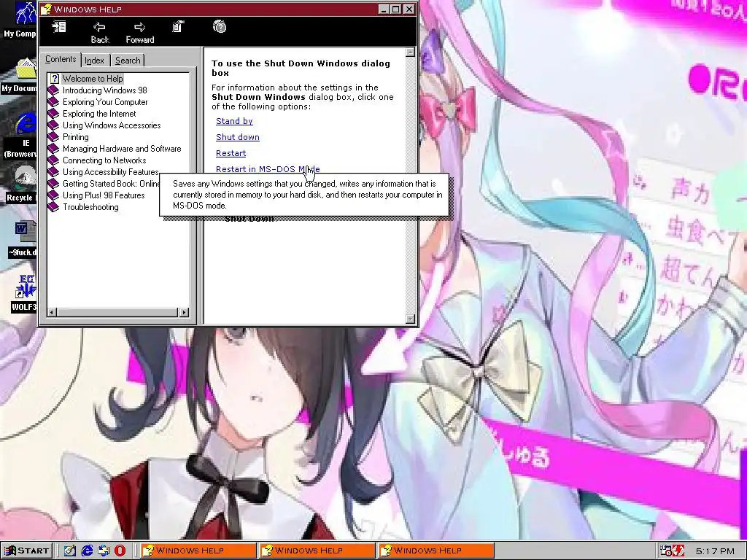Viewport: 747px width, 560px height.
Task: Select the IE (Browser) desktop icon
Action: tap(20, 136)
